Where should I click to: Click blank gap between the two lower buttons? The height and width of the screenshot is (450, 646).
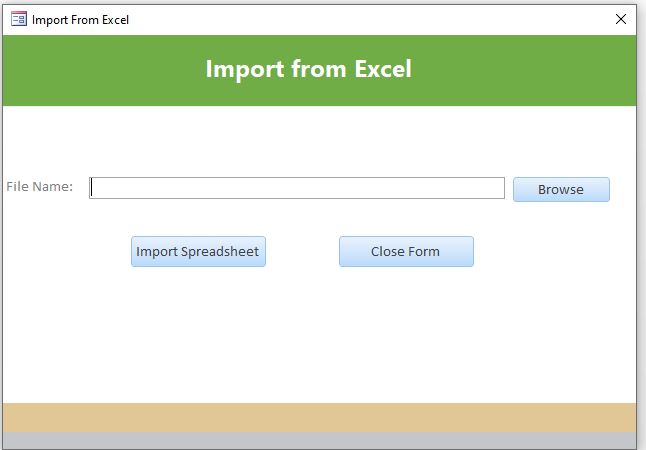[302, 251]
